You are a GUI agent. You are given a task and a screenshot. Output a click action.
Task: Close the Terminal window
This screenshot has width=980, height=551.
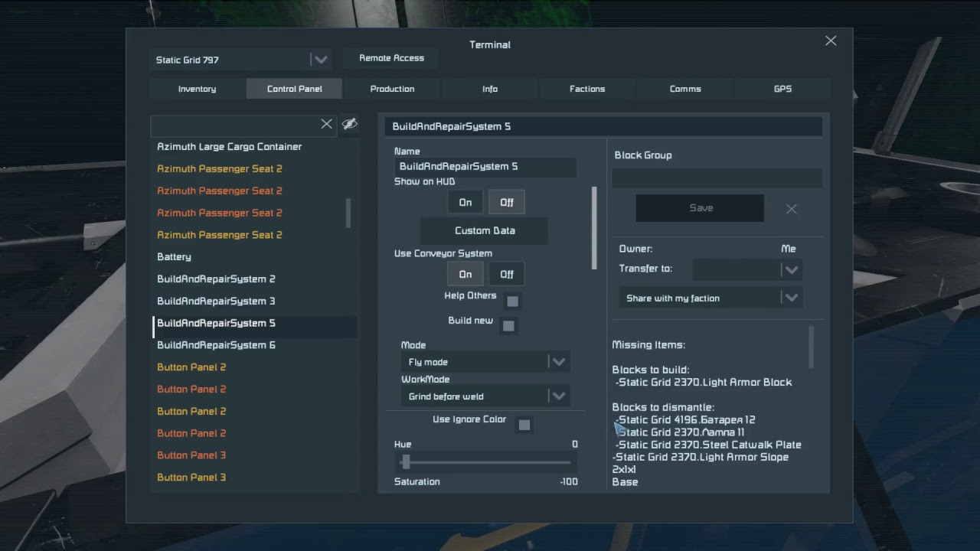831,41
